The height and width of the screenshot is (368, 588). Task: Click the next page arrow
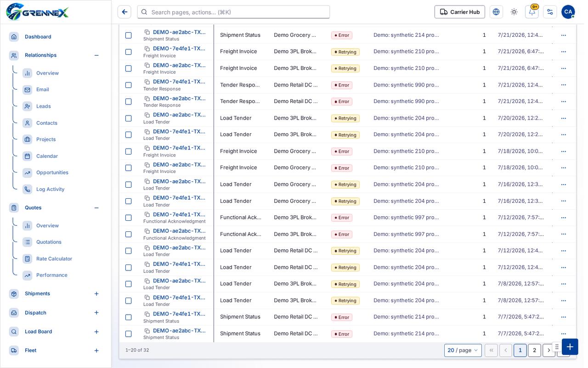pyautogui.click(x=548, y=351)
